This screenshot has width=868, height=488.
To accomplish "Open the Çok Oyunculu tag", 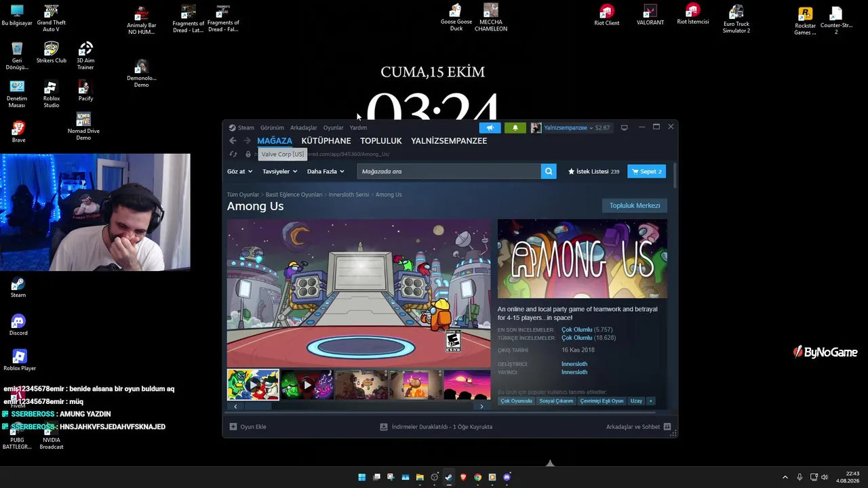I will coord(517,401).
